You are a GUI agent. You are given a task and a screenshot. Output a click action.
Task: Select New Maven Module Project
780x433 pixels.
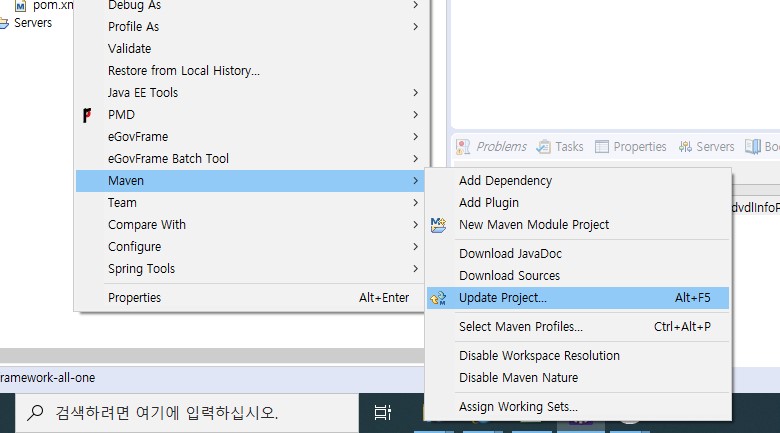pyautogui.click(x=578, y=224)
